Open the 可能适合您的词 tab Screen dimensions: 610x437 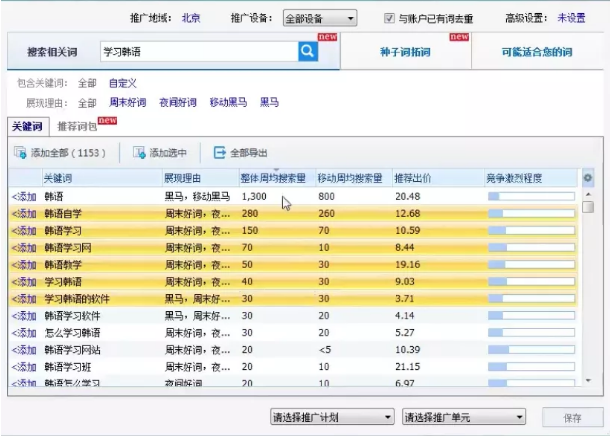point(536,52)
